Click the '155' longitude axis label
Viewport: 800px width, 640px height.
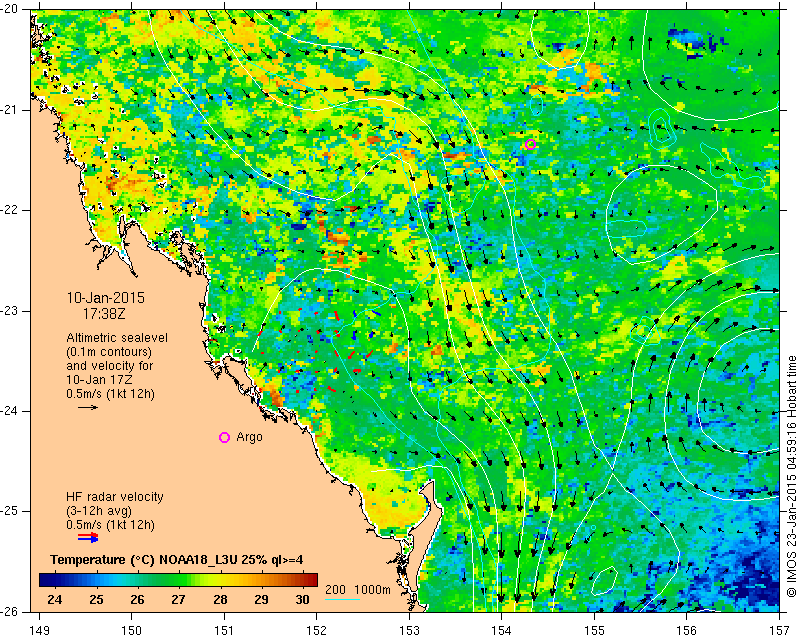click(x=594, y=631)
